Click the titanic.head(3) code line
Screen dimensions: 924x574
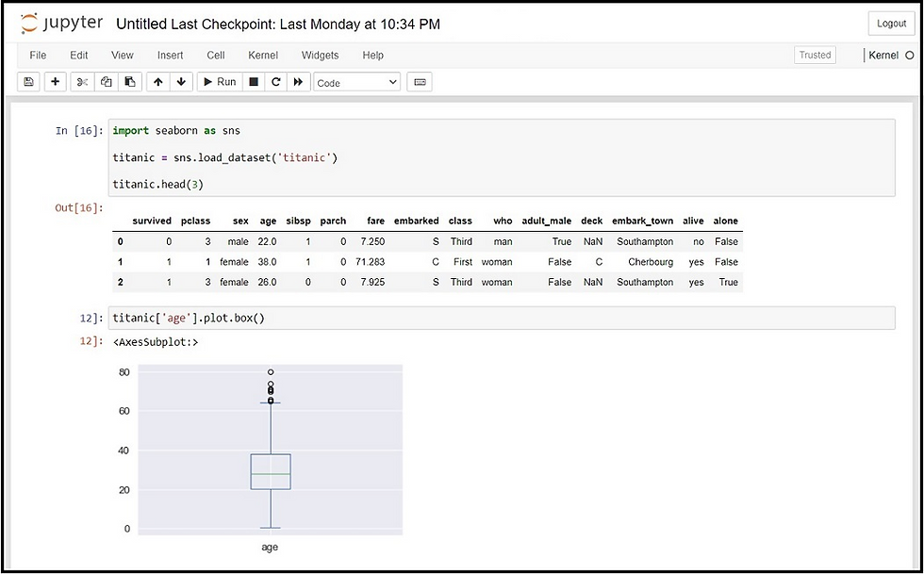pyautogui.click(x=158, y=185)
